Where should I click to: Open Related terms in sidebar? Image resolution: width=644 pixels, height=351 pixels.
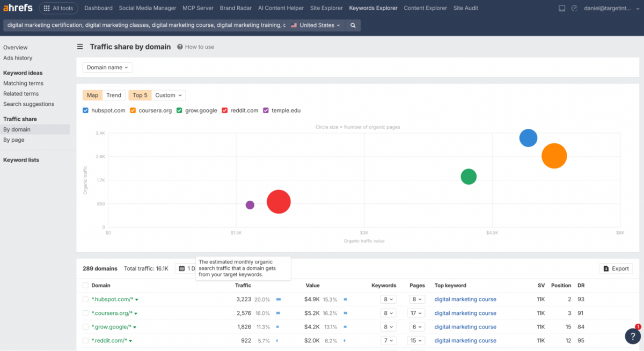point(21,93)
